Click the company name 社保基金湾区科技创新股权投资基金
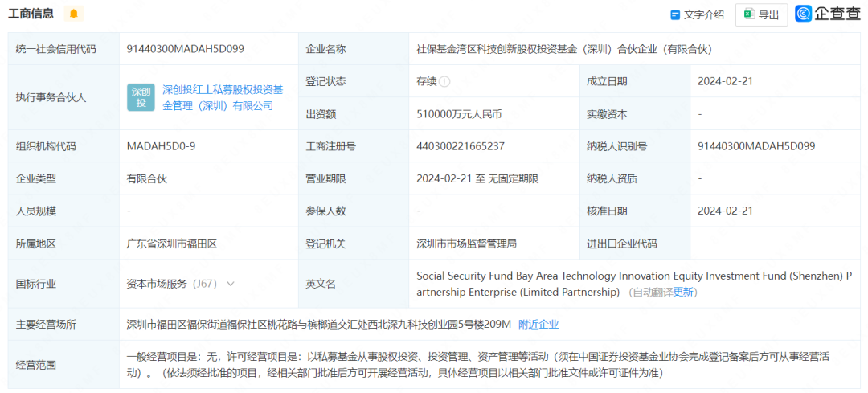 click(x=564, y=49)
